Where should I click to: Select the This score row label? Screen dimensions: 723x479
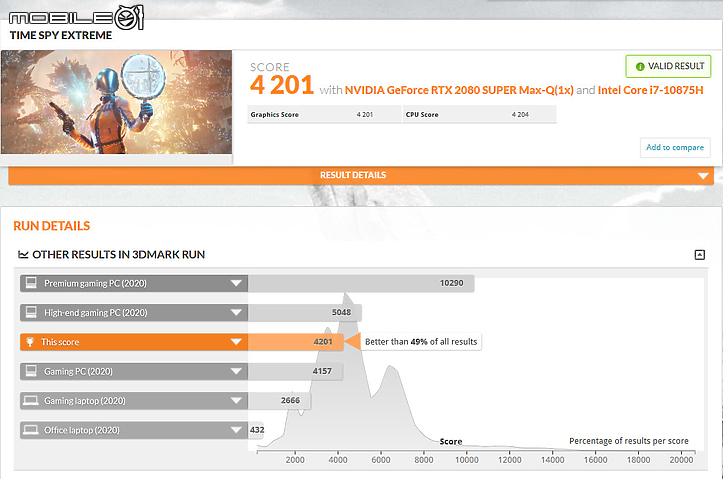click(60, 342)
